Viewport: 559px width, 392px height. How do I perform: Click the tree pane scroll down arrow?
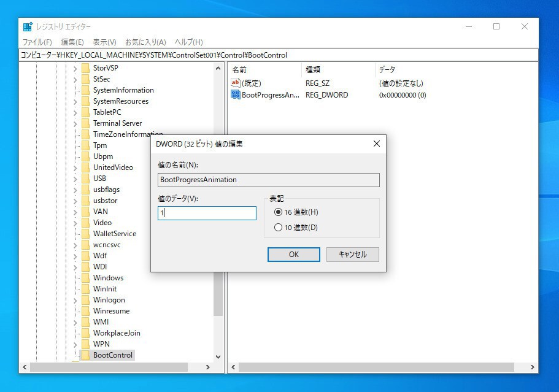pyautogui.click(x=218, y=356)
